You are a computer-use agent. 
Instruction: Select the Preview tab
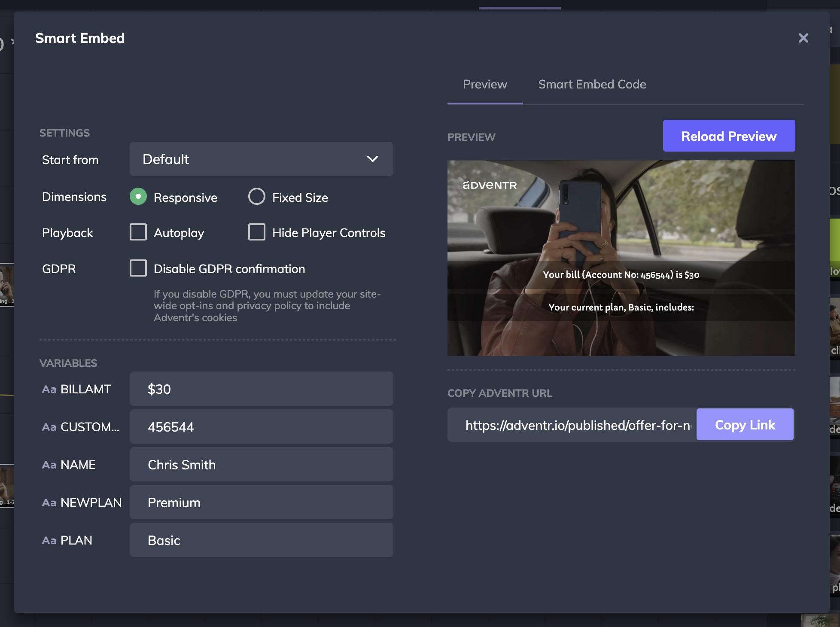point(485,85)
